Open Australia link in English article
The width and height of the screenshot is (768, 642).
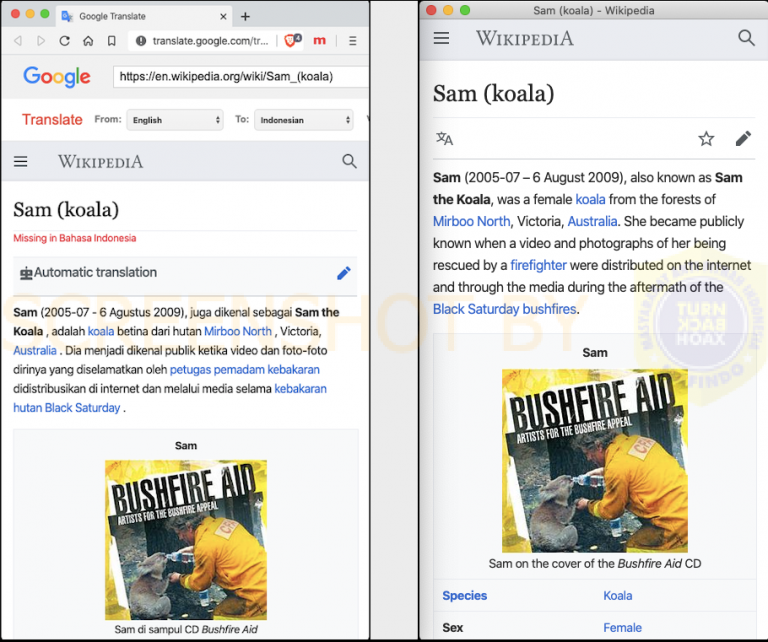(x=592, y=221)
